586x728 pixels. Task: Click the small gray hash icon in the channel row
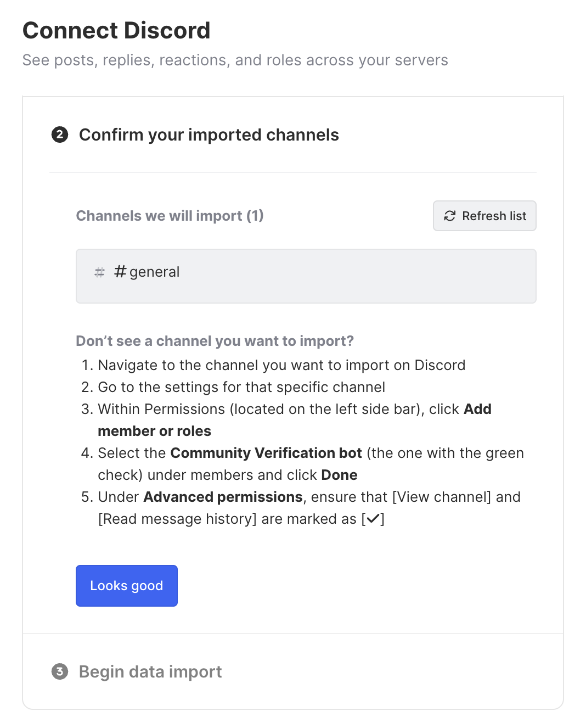pyautogui.click(x=99, y=272)
